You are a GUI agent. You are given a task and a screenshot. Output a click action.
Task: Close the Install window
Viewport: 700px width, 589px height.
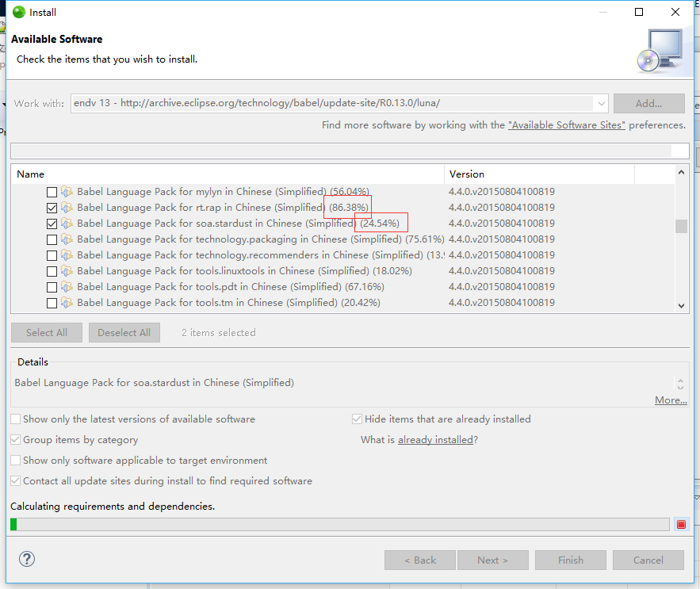pyautogui.click(x=675, y=12)
